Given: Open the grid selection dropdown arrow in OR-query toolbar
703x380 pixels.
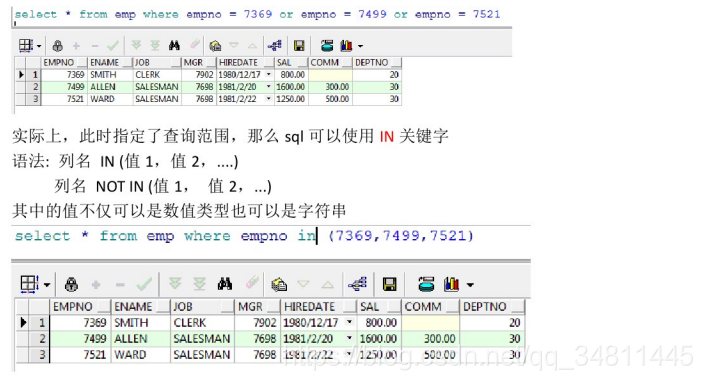Looking at the screenshot, I should (x=39, y=46).
